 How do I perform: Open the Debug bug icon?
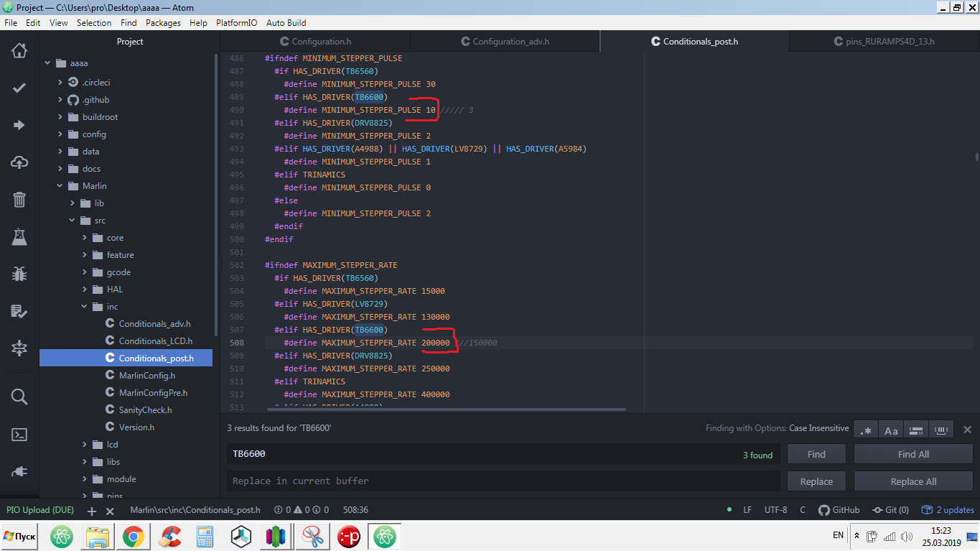(19, 274)
